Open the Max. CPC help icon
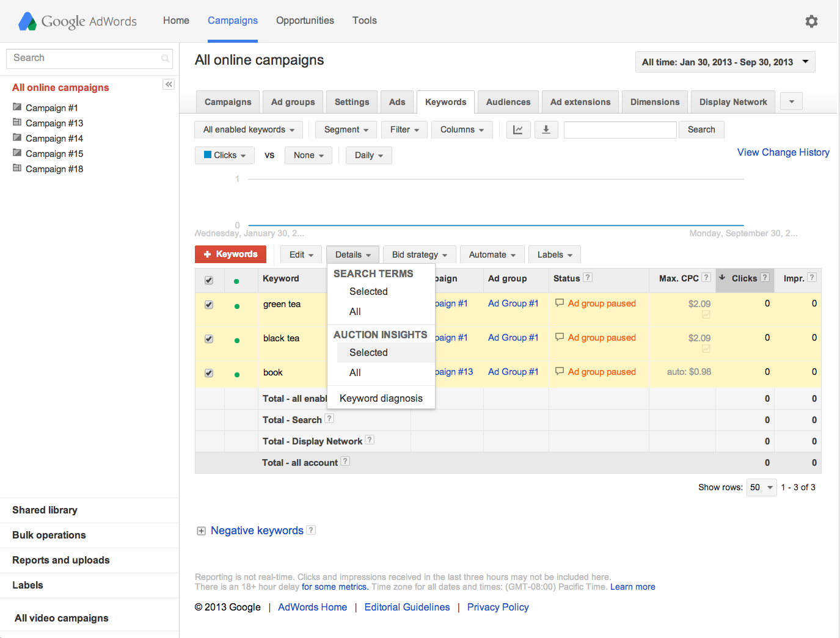This screenshot has height=638, width=840. click(706, 277)
